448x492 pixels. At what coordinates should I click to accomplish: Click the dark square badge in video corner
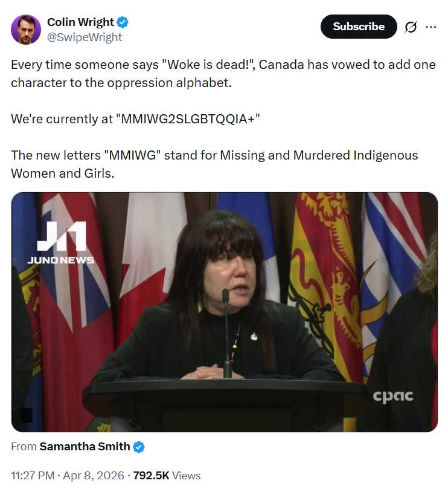click(x=26, y=416)
